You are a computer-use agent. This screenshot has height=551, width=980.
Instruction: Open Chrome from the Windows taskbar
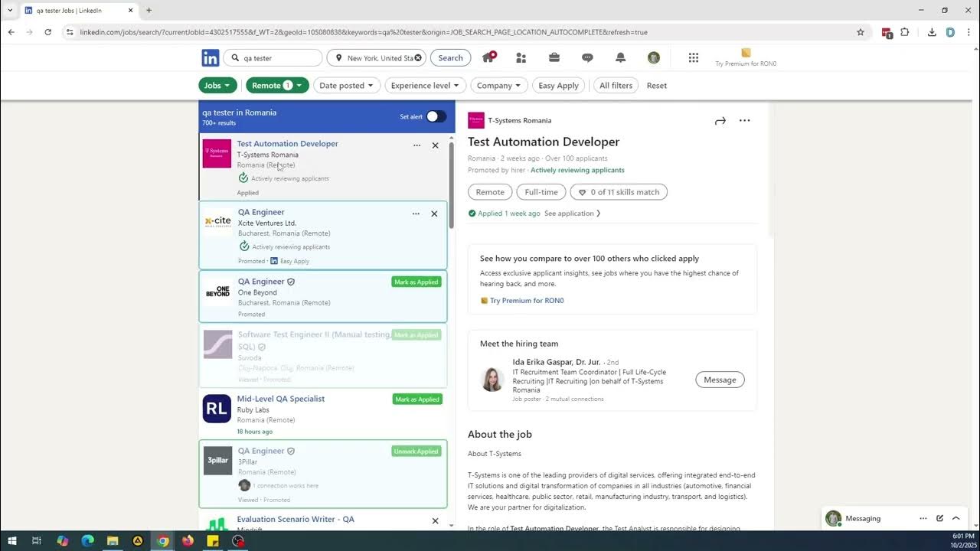click(162, 541)
